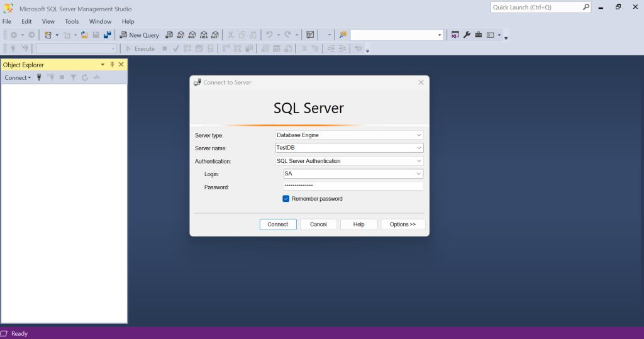
Task: Open Object Explorer window position dropdown arrow
Action: [x=103, y=65]
